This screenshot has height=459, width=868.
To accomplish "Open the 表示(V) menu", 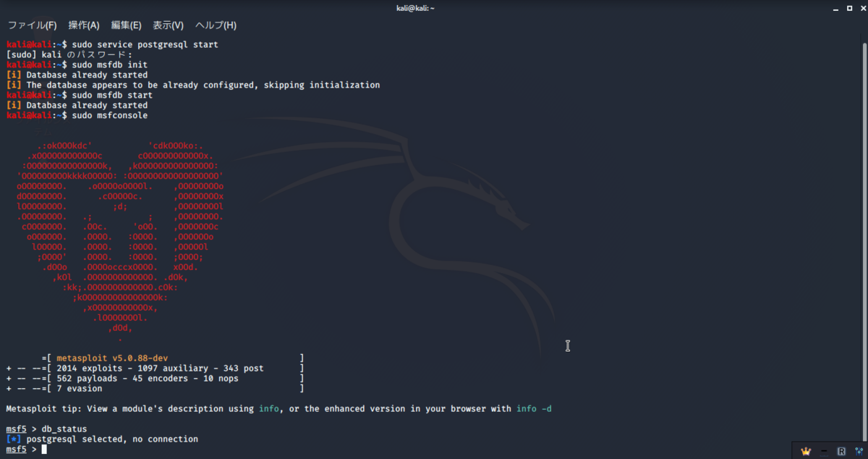I will [168, 25].
